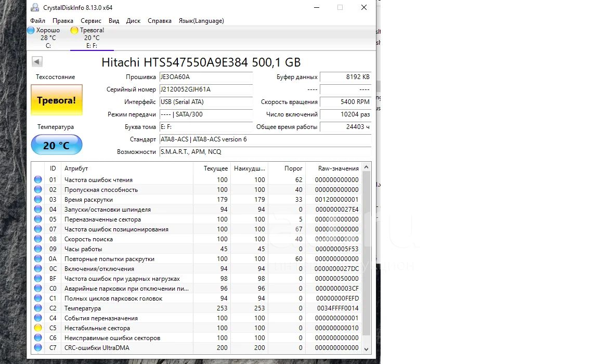Viewport: 599px width, 364px height.
Task: Click the Наихудш... column header
Action: pyautogui.click(x=249, y=168)
